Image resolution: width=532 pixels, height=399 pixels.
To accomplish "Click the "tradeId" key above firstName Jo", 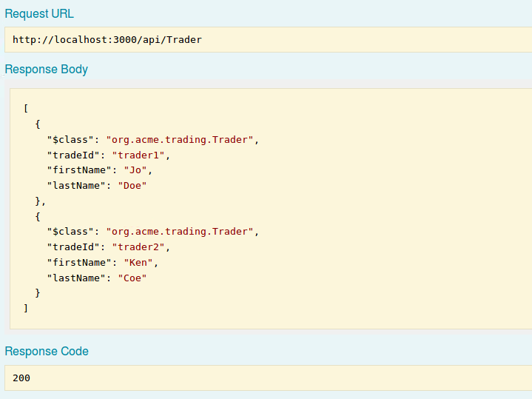I will 73,155.
